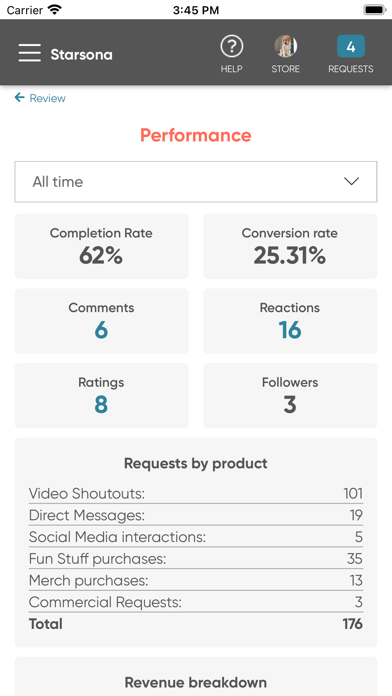The image size is (392, 696).
Task: Open the Reactions count card
Action: (290, 321)
